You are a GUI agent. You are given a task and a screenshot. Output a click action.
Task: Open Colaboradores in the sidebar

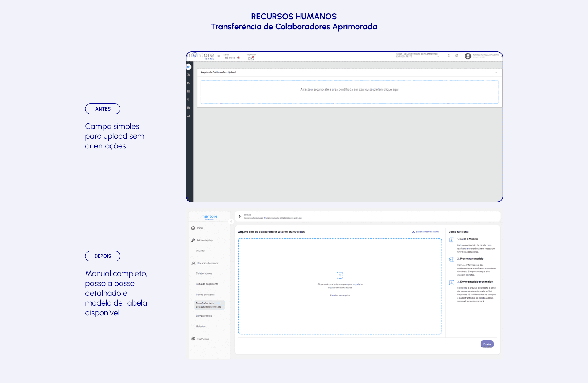204,274
